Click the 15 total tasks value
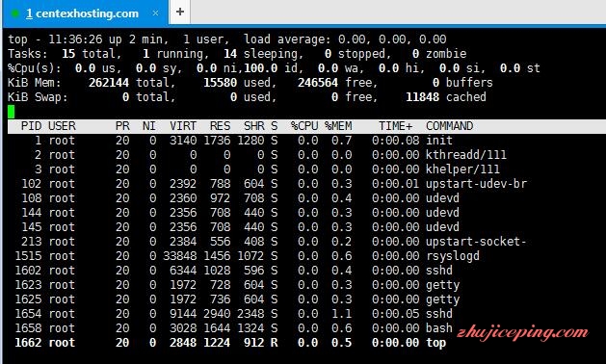This screenshot has width=606, height=364. (68, 54)
